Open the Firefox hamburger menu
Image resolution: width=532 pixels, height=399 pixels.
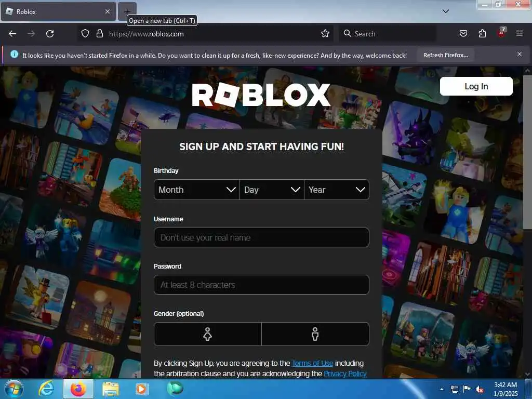[519, 33]
